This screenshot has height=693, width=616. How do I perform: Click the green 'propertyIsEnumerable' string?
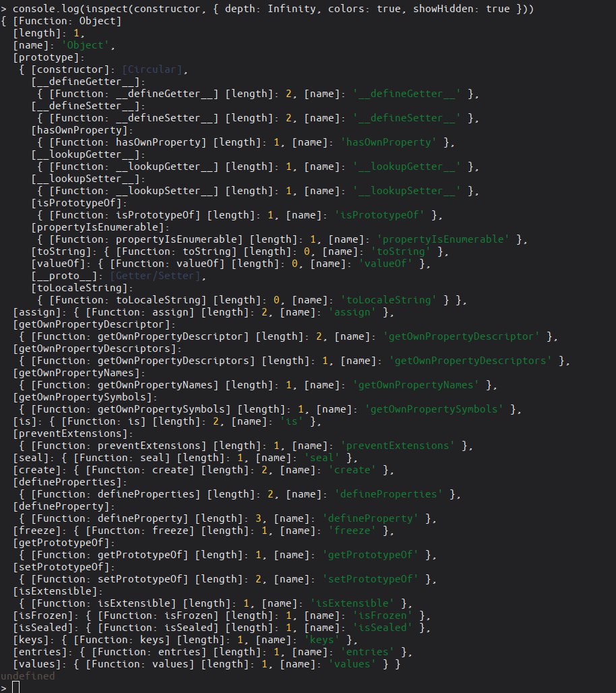tap(443, 239)
